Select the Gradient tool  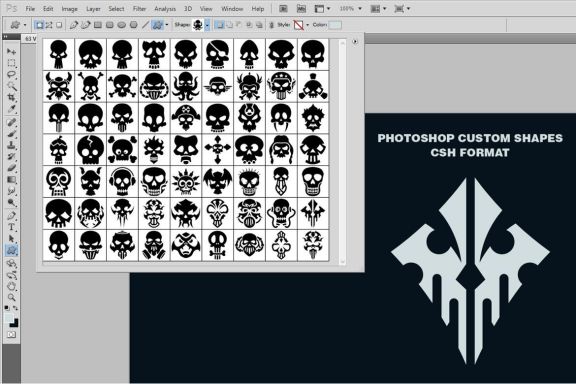pos(11,180)
